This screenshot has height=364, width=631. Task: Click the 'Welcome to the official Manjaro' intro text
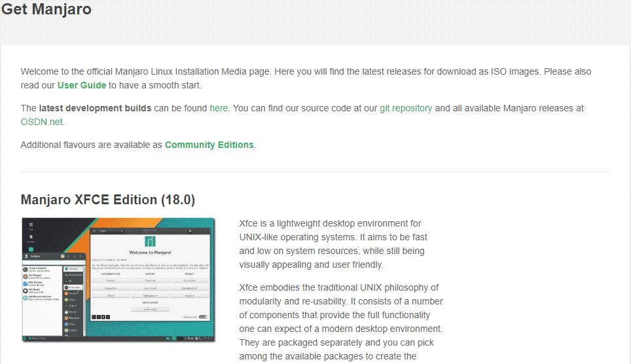tap(306, 79)
